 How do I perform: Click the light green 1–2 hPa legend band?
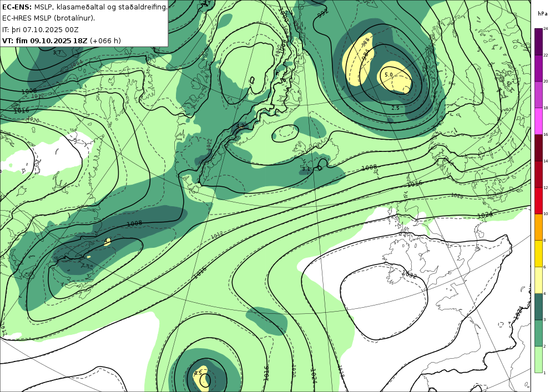pos(538,359)
